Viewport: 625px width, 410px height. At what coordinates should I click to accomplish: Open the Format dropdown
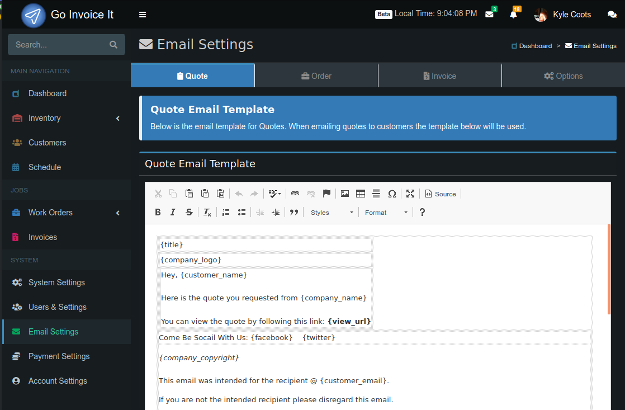[x=386, y=212]
